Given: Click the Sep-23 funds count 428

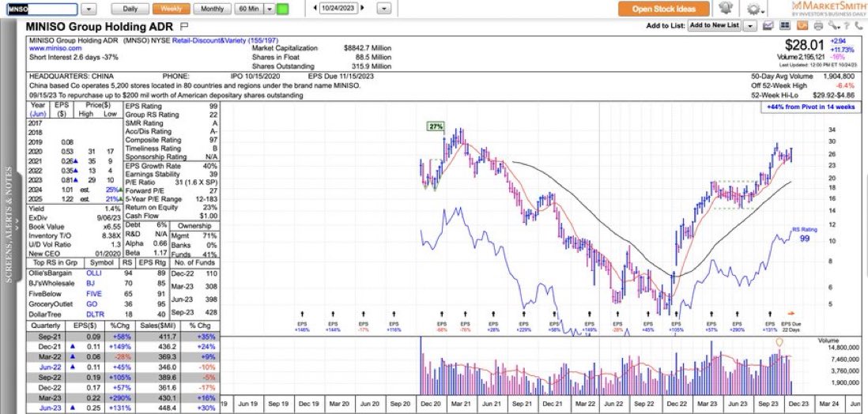Looking at the screenshot, I should 210,314.
